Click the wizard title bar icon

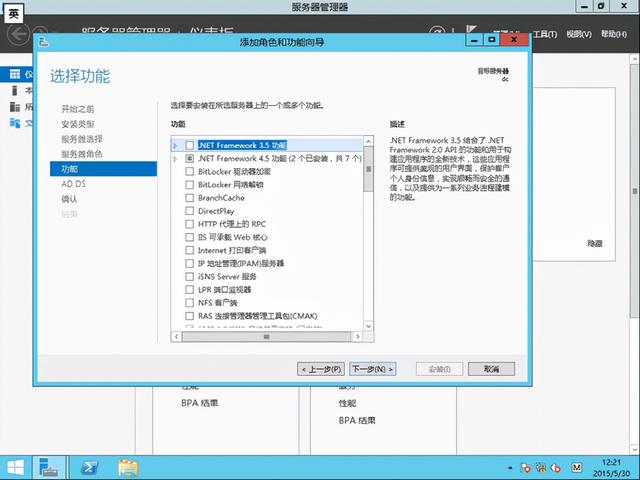[x=44, y=42]
